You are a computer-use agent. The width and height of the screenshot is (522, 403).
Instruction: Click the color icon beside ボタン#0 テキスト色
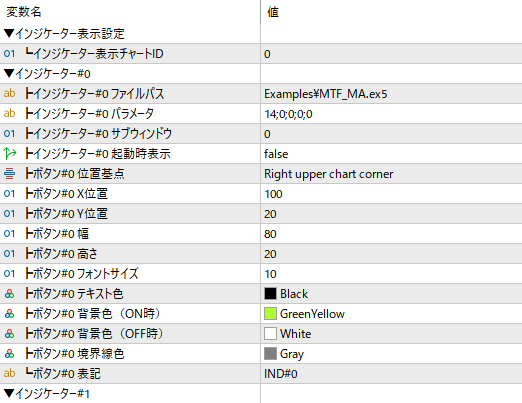pos(9,294)
